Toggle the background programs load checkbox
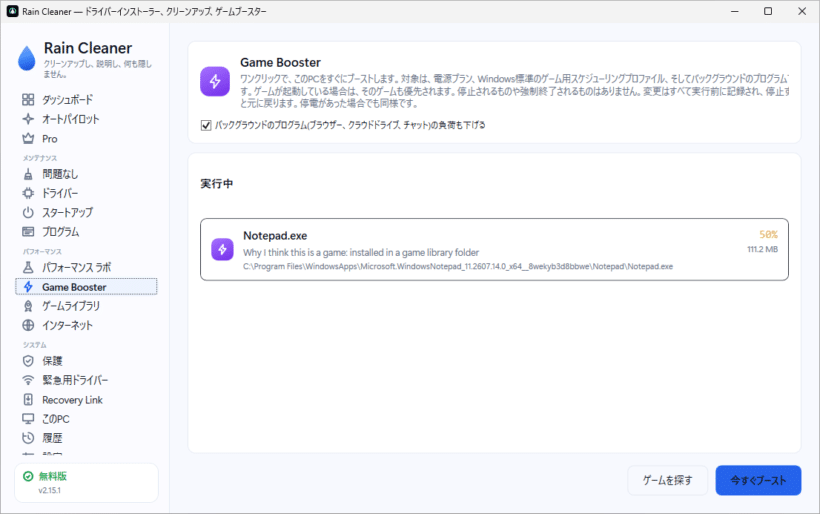 pos(206,125)
